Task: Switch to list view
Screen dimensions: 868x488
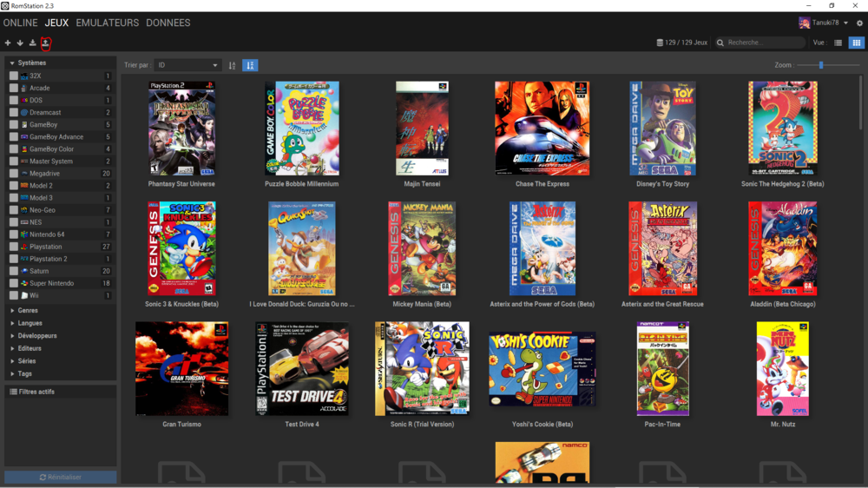Action: pyautogui.click(x=838, y=43)
